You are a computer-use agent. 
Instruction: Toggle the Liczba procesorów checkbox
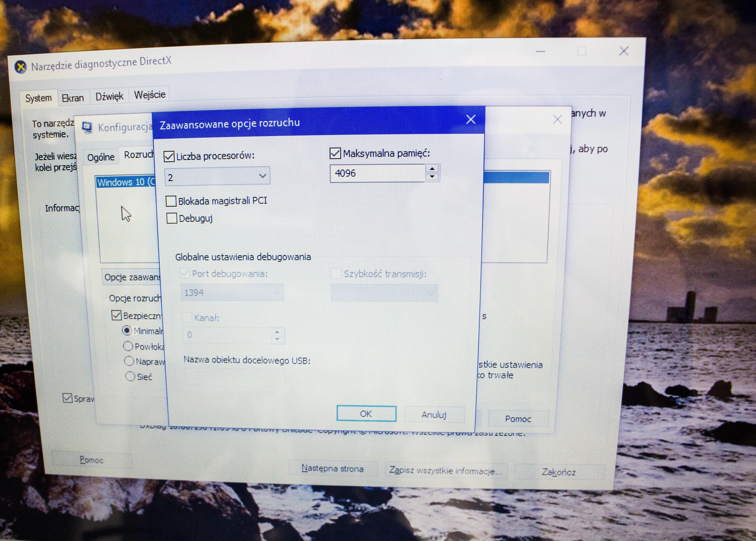tap(169, 156)
